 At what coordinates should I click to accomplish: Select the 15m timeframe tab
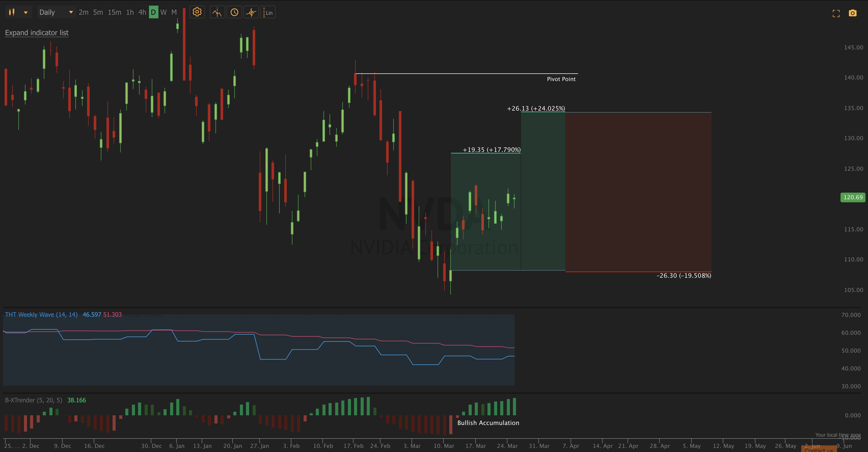(x=114, y=12)
